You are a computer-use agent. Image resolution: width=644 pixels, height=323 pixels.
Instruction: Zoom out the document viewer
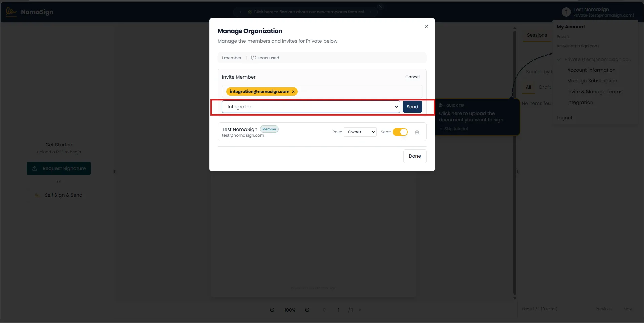coord(272,310)
